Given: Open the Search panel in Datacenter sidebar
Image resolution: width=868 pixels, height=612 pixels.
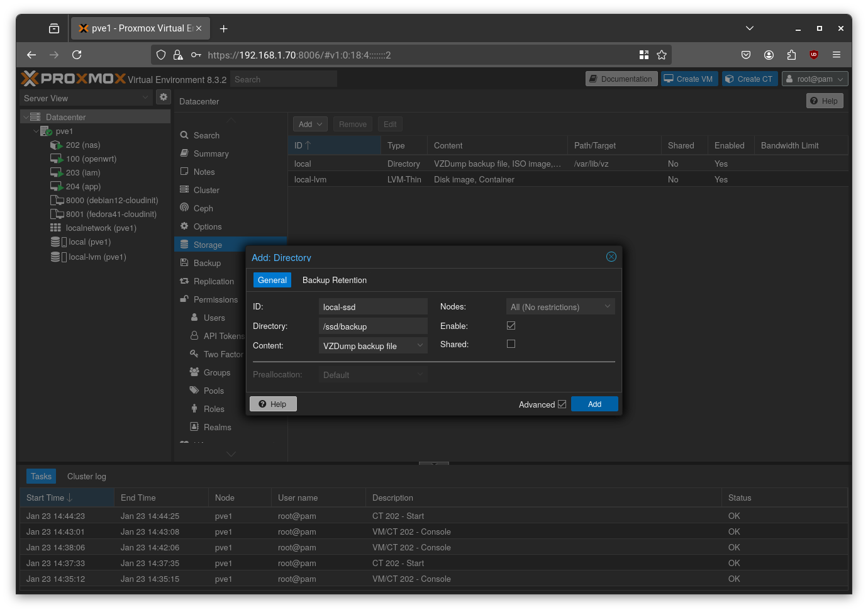Looking at the screenshot, I should point(206,135).
